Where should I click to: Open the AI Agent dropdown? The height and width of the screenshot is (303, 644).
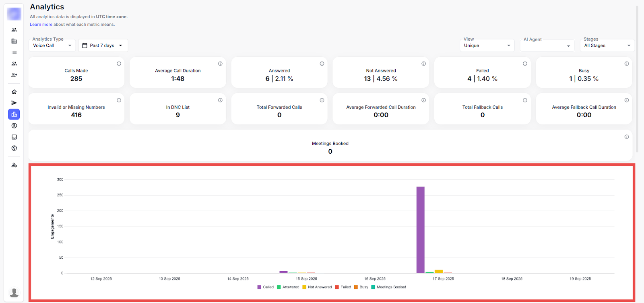547,45
